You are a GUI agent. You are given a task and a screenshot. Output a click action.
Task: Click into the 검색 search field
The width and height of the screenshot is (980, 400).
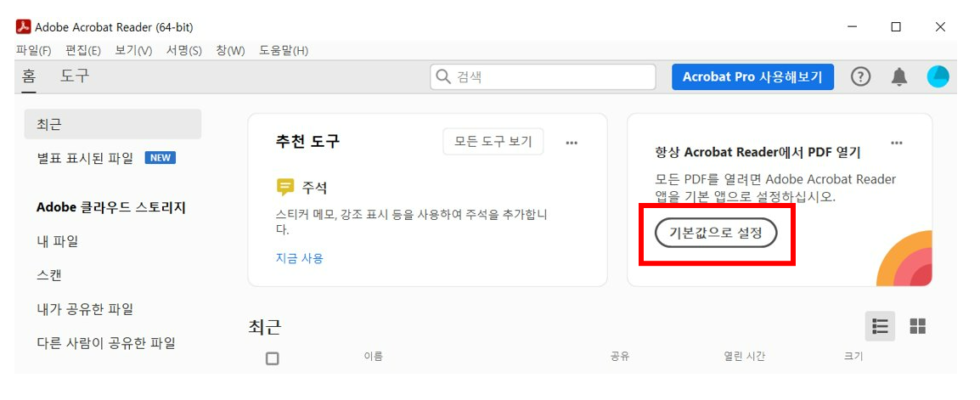(543, 77)
